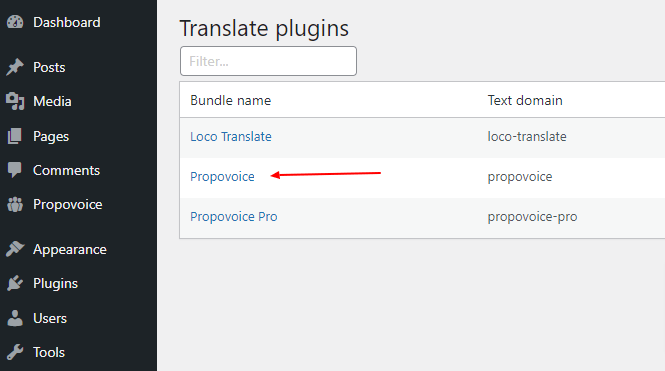The height and width of the screenshot is (371, 665).
Task: Open the Propovoice bundle link in table
Action: 222,176
